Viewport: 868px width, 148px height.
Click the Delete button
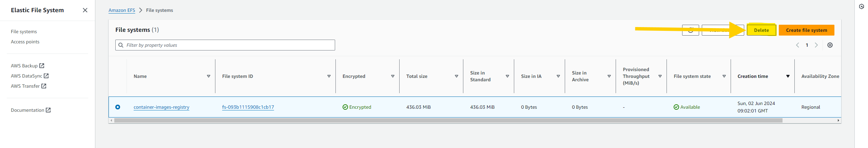[761, 30]
